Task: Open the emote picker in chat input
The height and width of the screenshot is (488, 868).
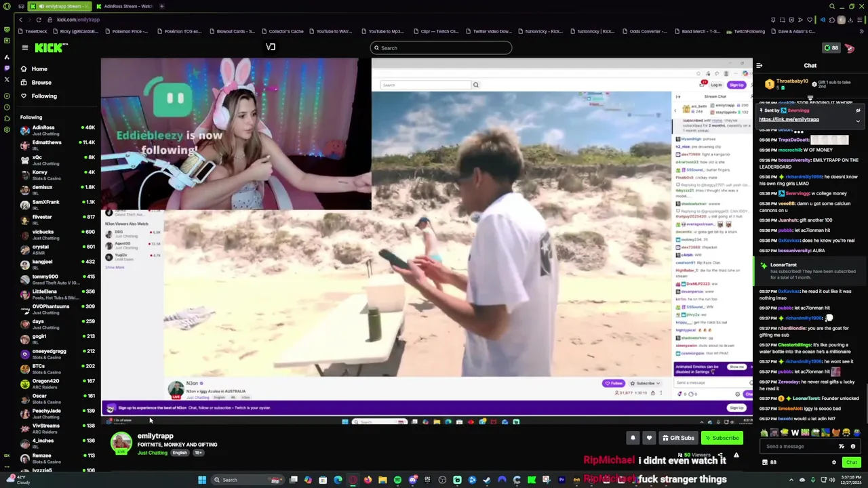Action: [x=853, y=447]
